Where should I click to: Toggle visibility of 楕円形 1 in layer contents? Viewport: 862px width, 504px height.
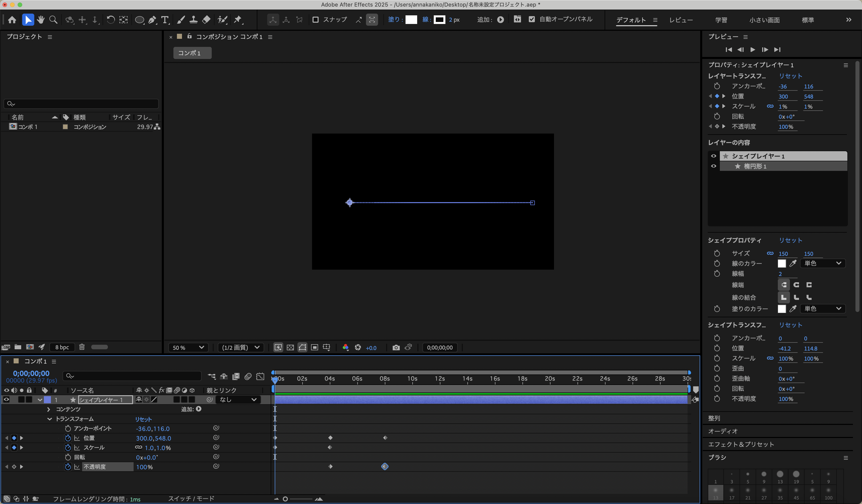pyautogui.click(x=714, y=166)
